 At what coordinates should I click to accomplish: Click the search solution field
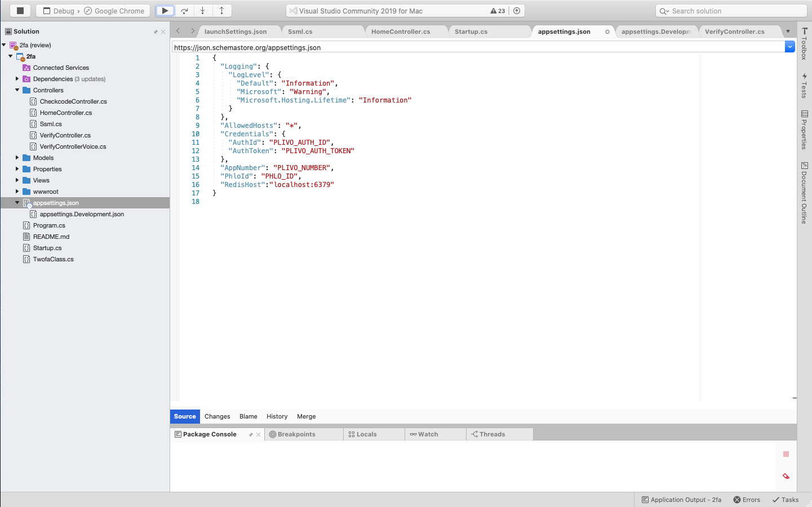(x=730, y=10)
